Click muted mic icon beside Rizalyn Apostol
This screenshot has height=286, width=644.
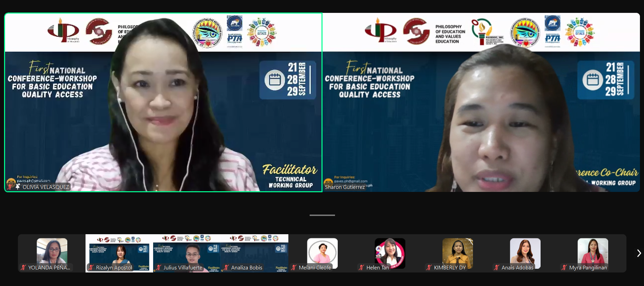[91, 267]
